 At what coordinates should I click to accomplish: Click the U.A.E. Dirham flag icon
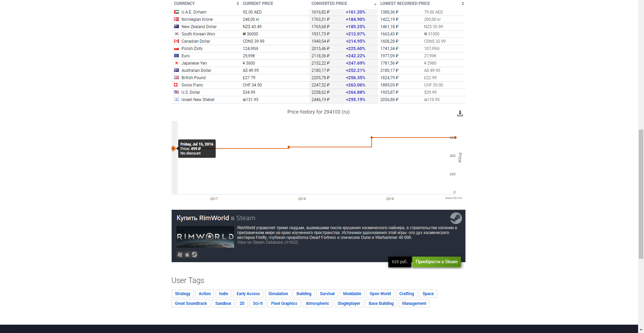(176, 12)
